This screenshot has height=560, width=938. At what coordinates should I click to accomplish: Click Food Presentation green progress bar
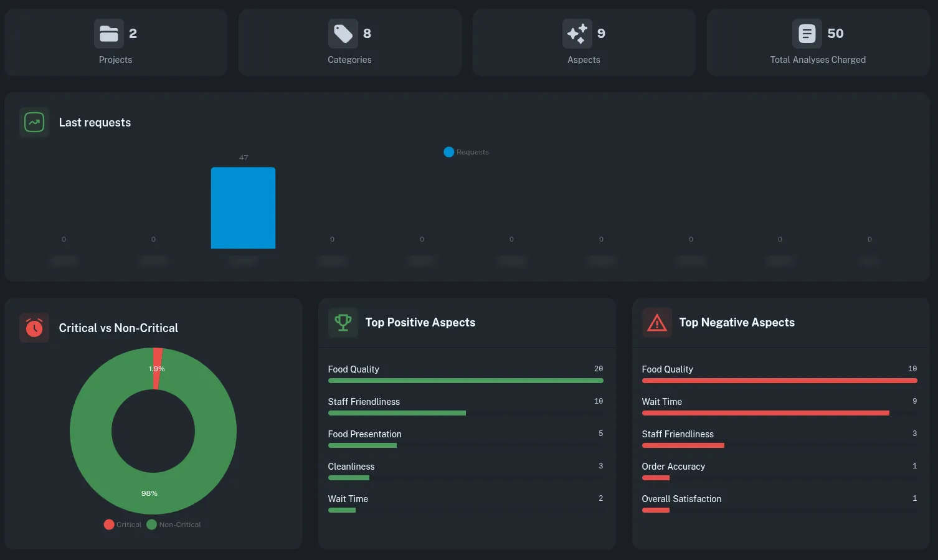point(362,445)
